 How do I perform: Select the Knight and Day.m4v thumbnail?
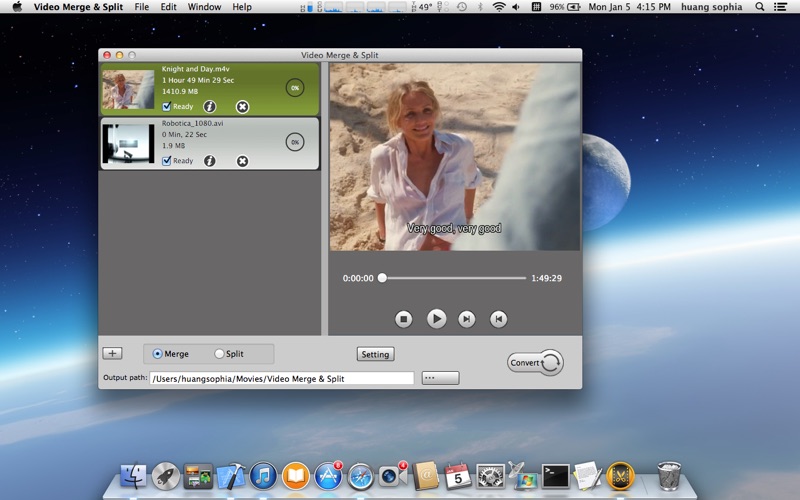point(128,89)
